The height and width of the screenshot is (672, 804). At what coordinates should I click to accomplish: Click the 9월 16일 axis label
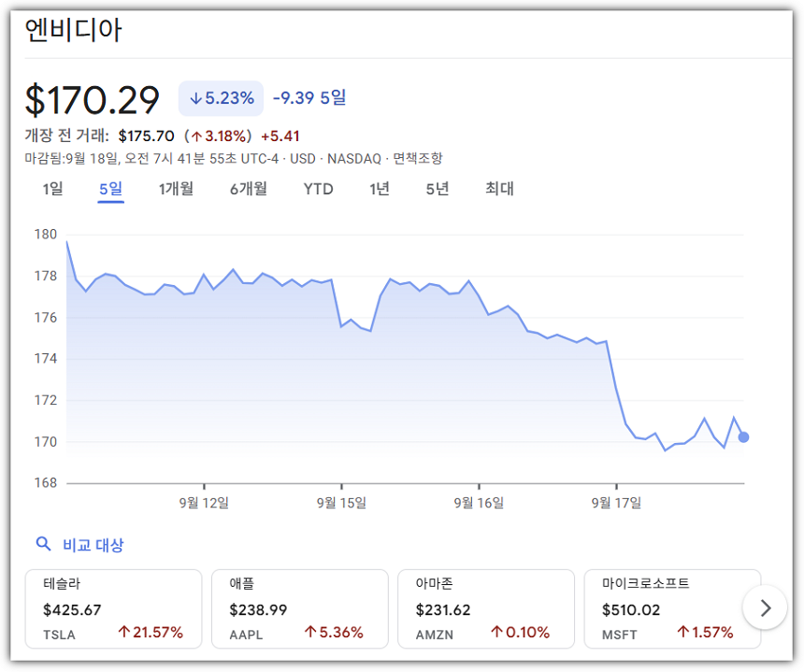(x=479, y=503)
